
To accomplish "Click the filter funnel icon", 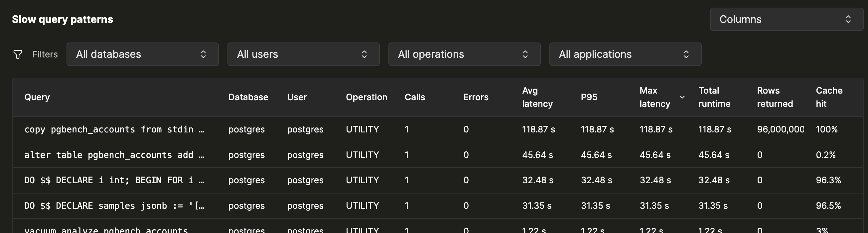I will [x=18, y=54].
